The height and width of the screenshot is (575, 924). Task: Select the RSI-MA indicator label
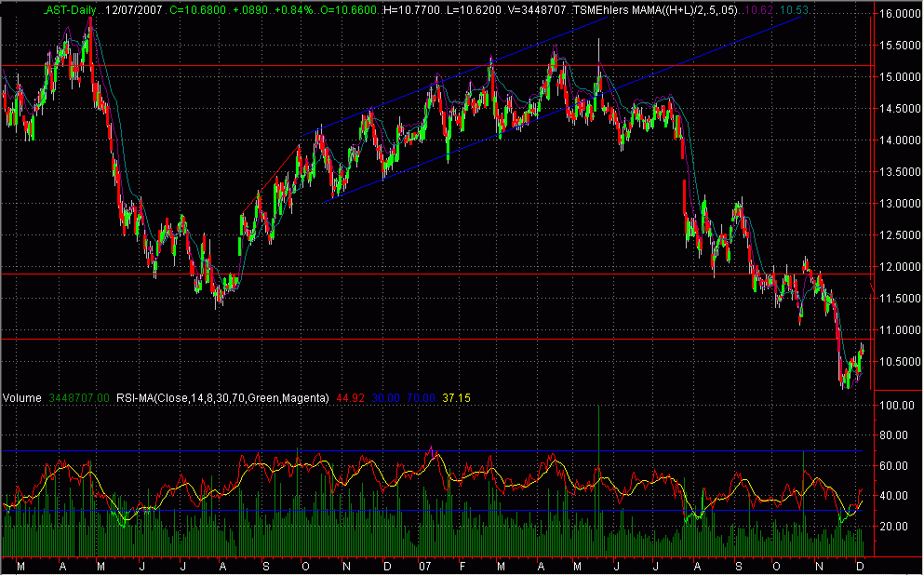(224, 398)
